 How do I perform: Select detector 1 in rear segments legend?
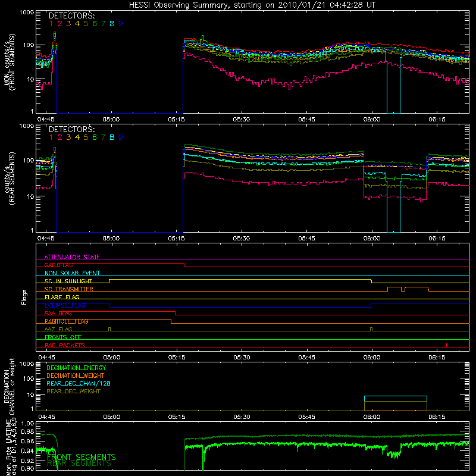click(x=51, y=137)
